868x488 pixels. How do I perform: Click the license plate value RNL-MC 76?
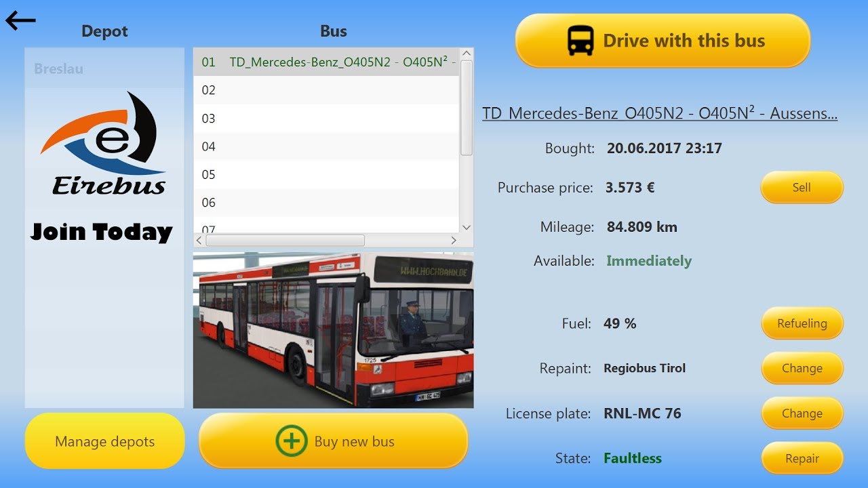pos(642,413)
